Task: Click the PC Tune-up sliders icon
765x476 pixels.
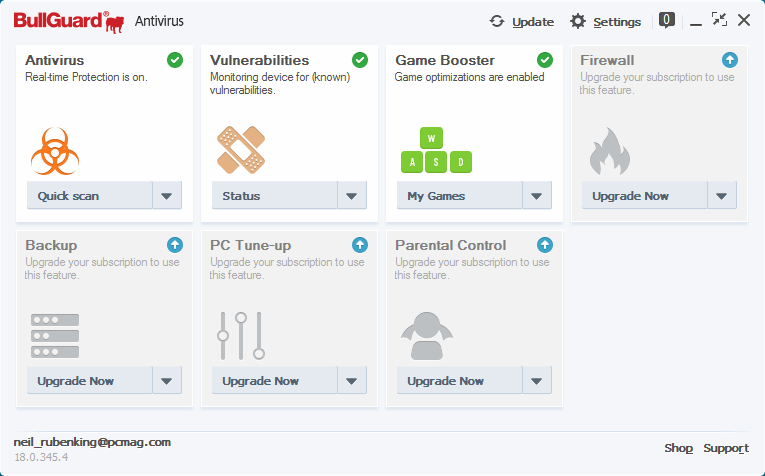Action: pos(241,335)
